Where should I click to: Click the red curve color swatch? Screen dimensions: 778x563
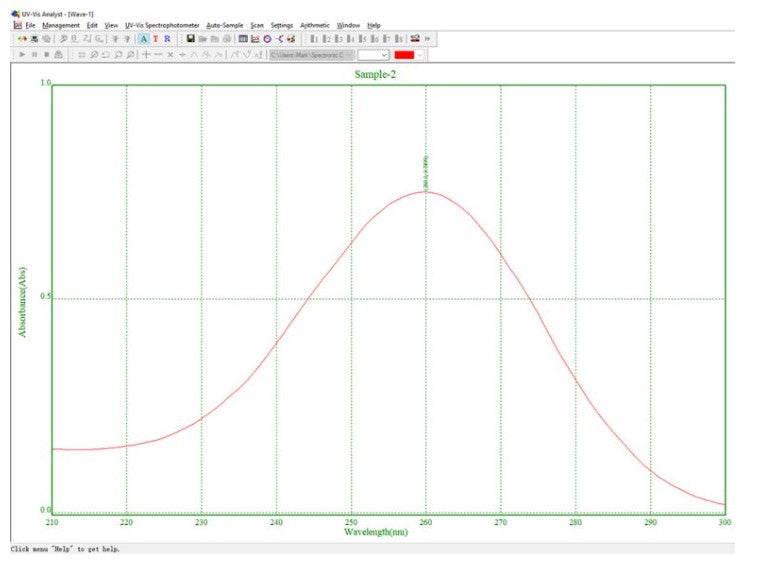coord(404,55)
